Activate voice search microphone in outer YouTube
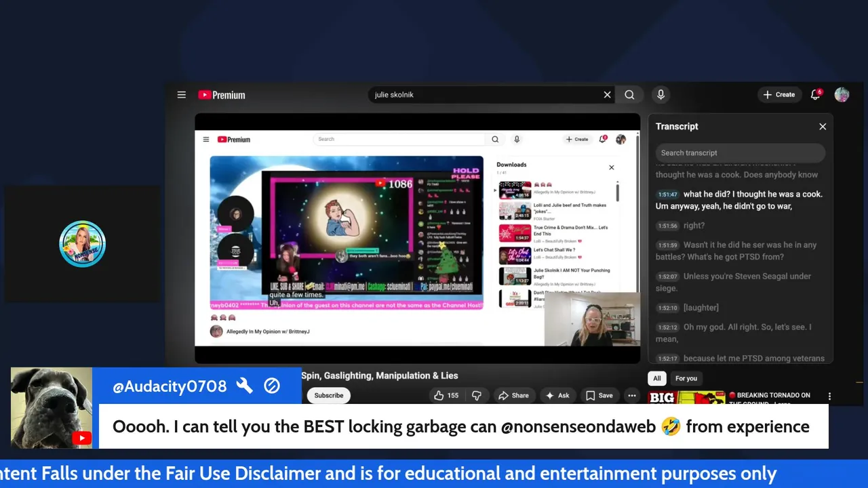The width and height of the screenshot is (868, 488). [x=660, y=95]
